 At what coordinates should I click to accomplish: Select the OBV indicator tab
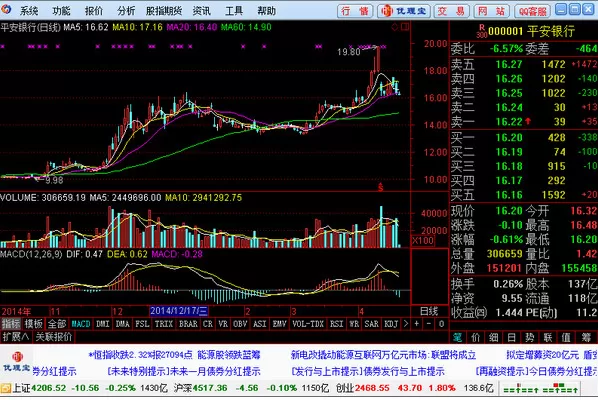240,324
